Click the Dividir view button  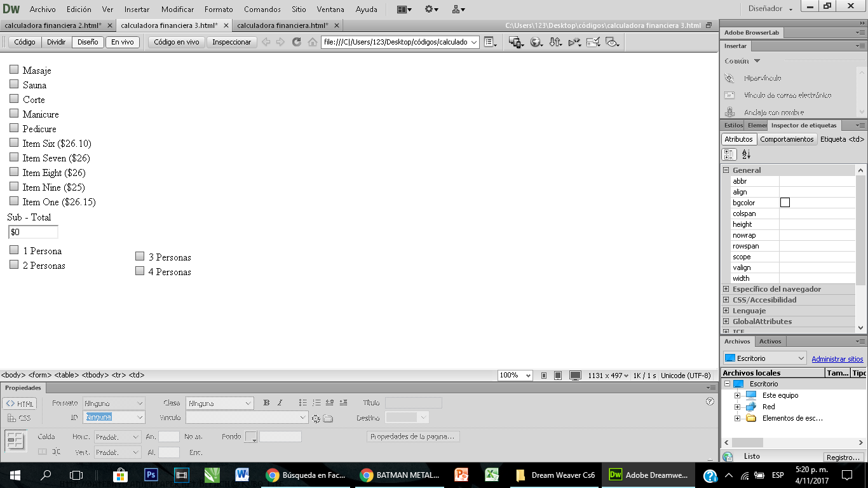57,42
